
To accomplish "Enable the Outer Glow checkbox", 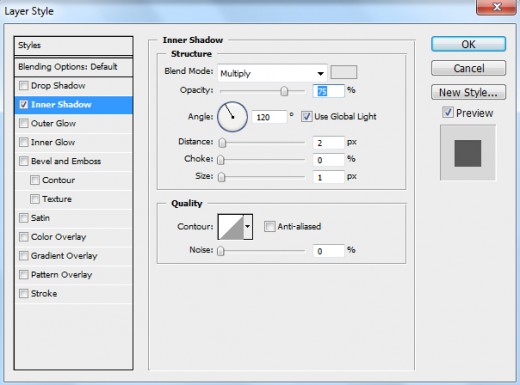I will [x=24, y=123].
